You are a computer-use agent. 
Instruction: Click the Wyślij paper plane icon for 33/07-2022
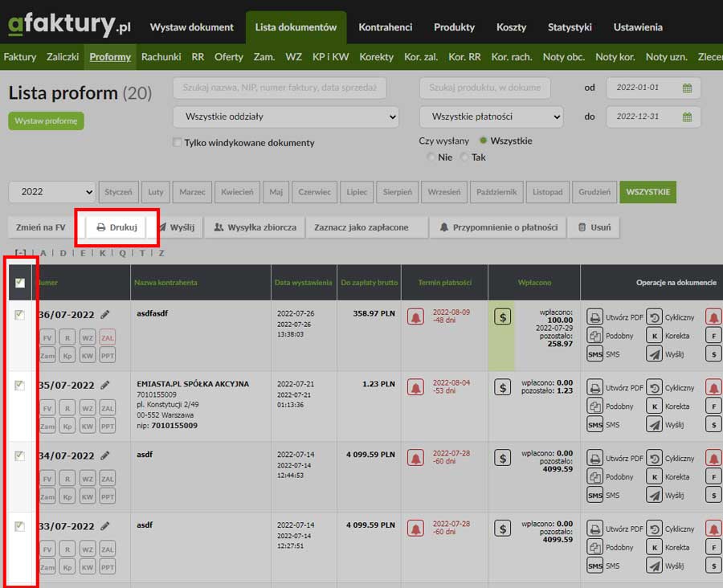coord(655,566)
